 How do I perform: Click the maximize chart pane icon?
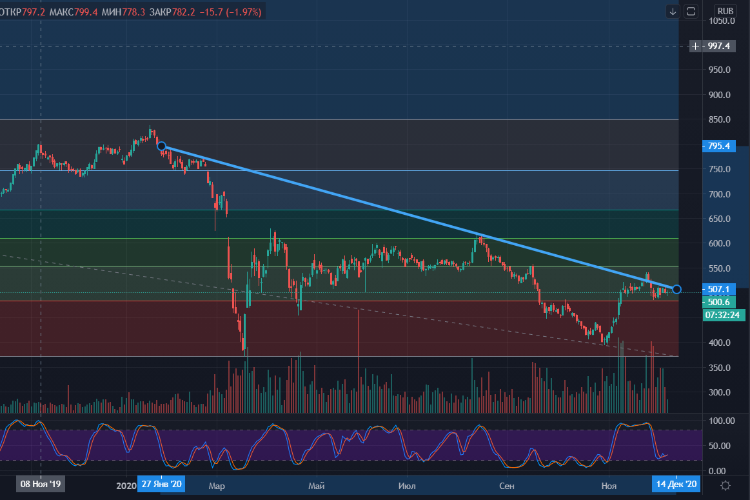click(x=691, y=11)
